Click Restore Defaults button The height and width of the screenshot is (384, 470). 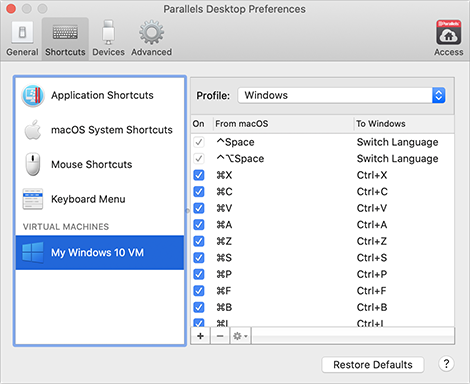(373, 365)
